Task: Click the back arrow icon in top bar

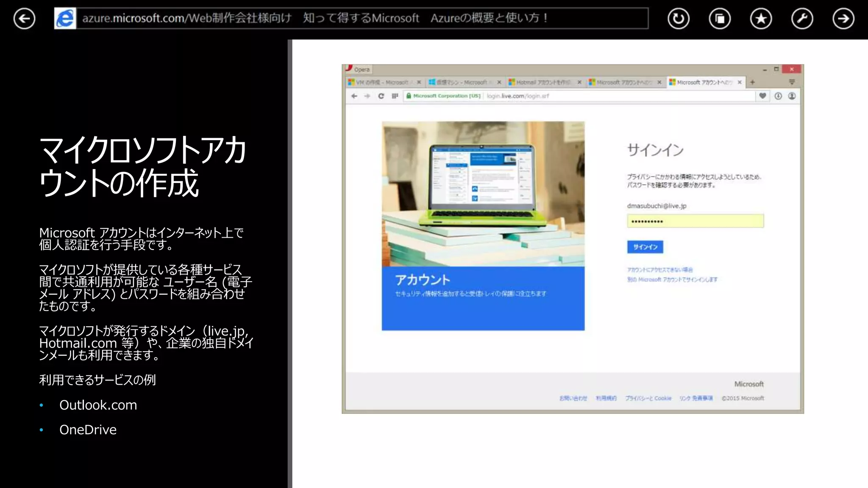Action: (24, 19)
